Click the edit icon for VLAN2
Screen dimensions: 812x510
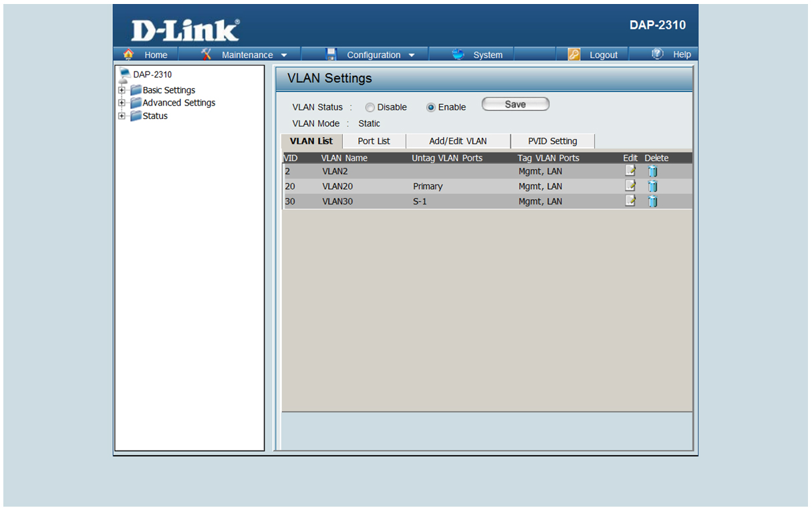(x=630, y=171)
